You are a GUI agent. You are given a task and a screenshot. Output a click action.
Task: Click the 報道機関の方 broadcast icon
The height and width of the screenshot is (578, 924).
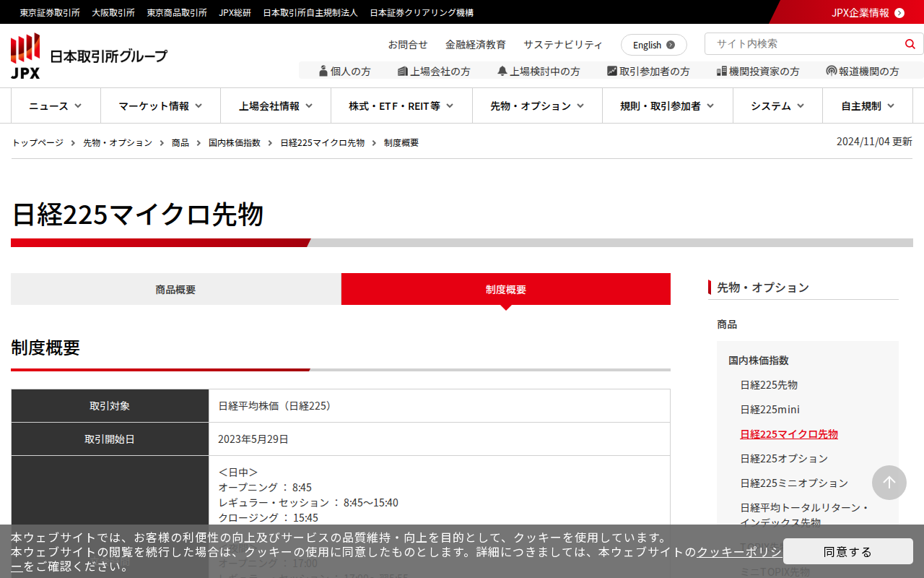832,71
